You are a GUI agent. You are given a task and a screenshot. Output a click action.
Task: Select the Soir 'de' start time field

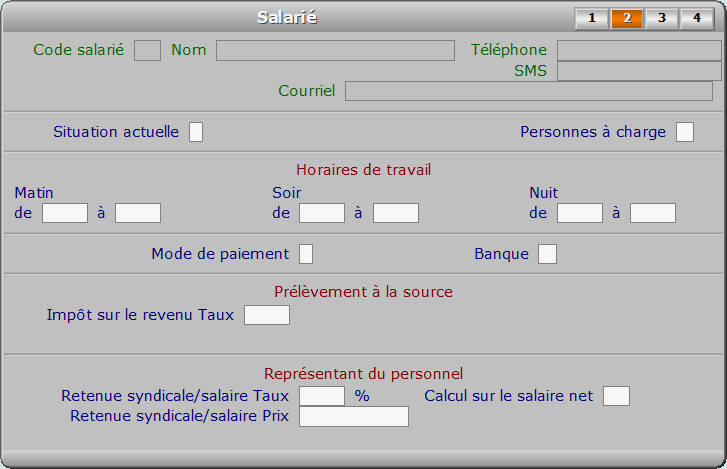[x=322, y=213]
